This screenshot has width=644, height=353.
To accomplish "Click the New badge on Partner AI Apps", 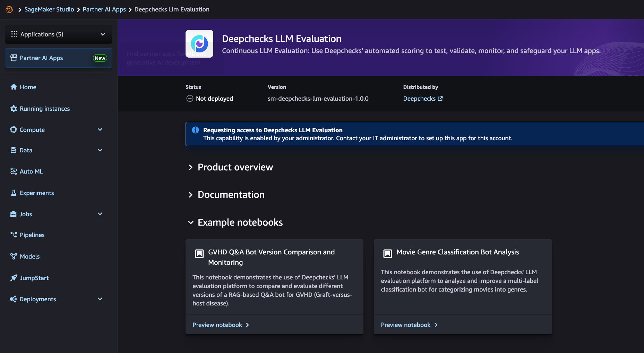I will 100,58.
